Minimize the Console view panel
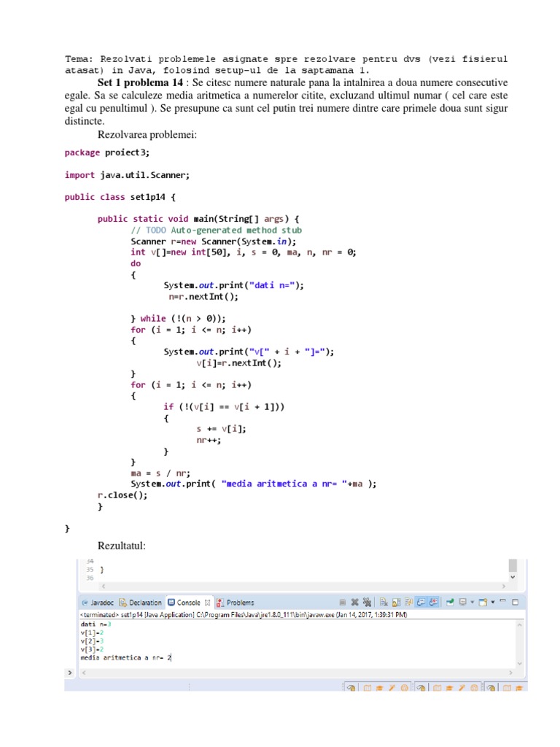Image resolution: width=560 pixels, height=747 pixels. 502,601
